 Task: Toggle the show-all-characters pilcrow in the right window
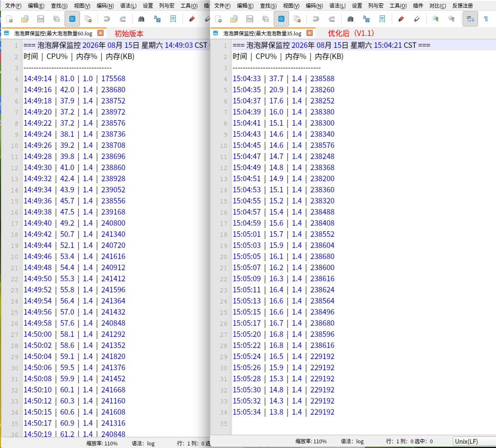click(486, 19)
